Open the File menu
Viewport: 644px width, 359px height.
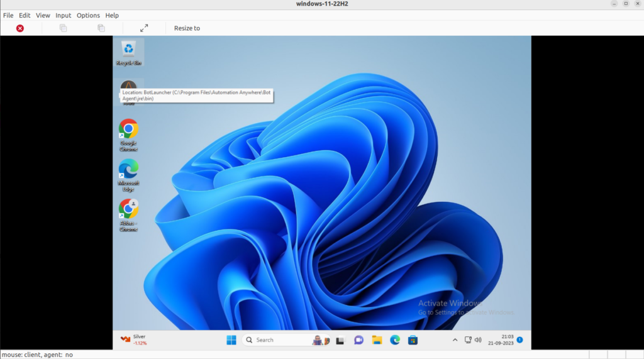point(8,15)
